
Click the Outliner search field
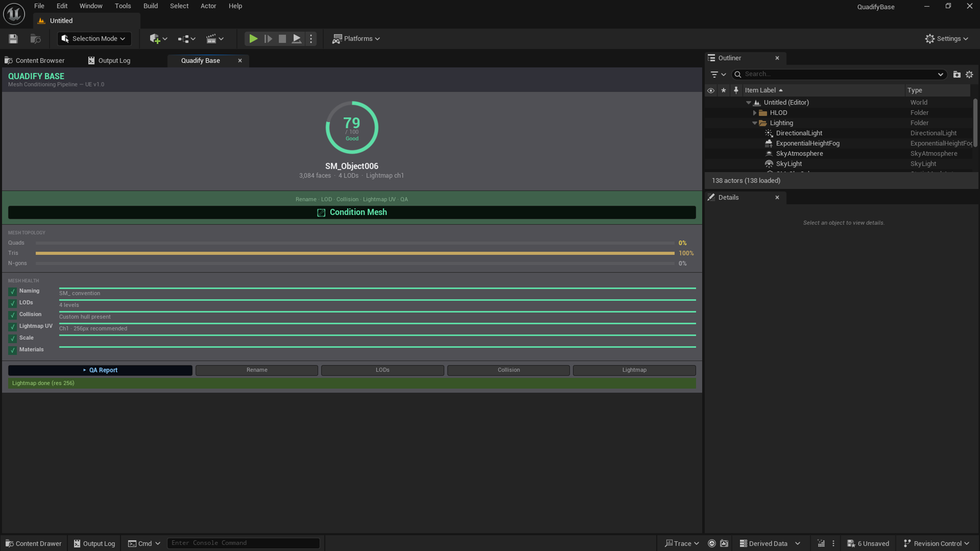[x=839, y=74]
